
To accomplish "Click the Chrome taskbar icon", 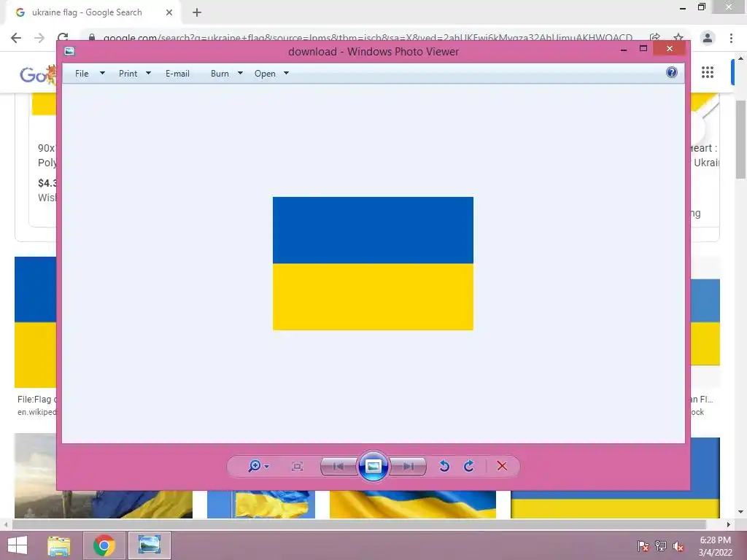I will point(104,545).
